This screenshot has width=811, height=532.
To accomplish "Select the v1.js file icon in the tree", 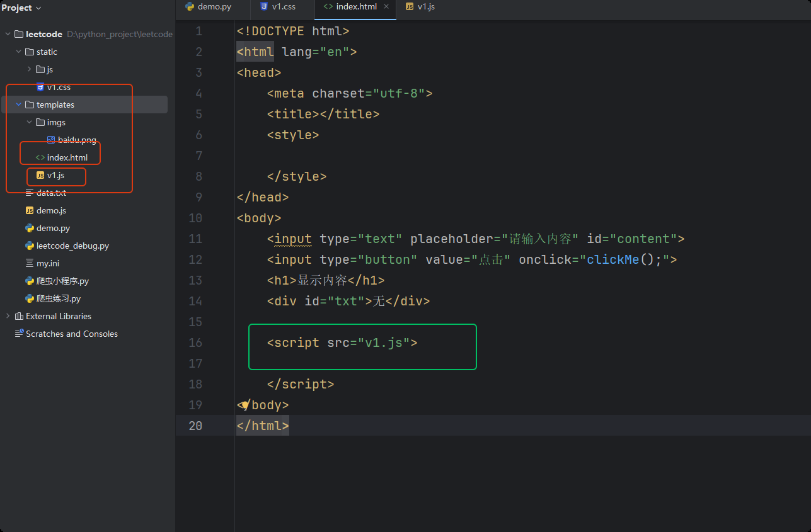I will (x=40, y=175).
